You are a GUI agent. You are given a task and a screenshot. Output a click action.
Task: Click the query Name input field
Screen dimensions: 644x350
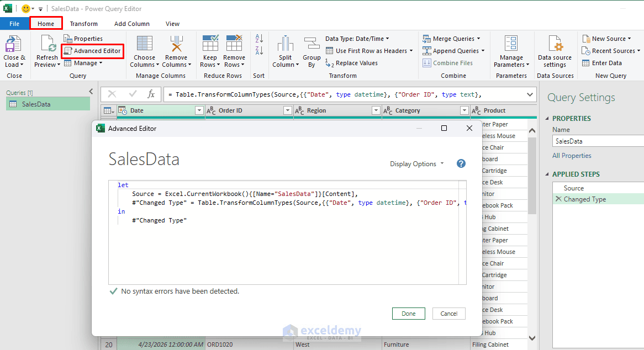[x=598, y=141]
